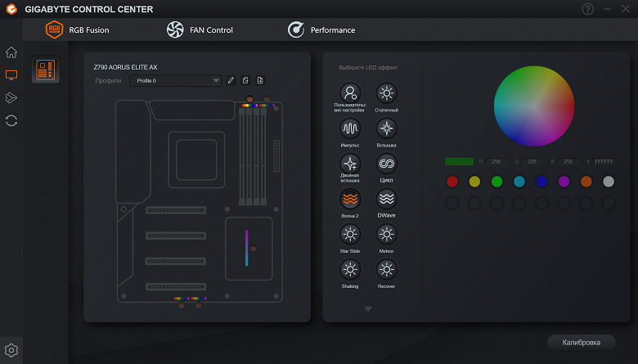Activate the Волна 2 wave effect
Image resolution: width=638 pixels, height=364 pixels.
click(350, 199)
